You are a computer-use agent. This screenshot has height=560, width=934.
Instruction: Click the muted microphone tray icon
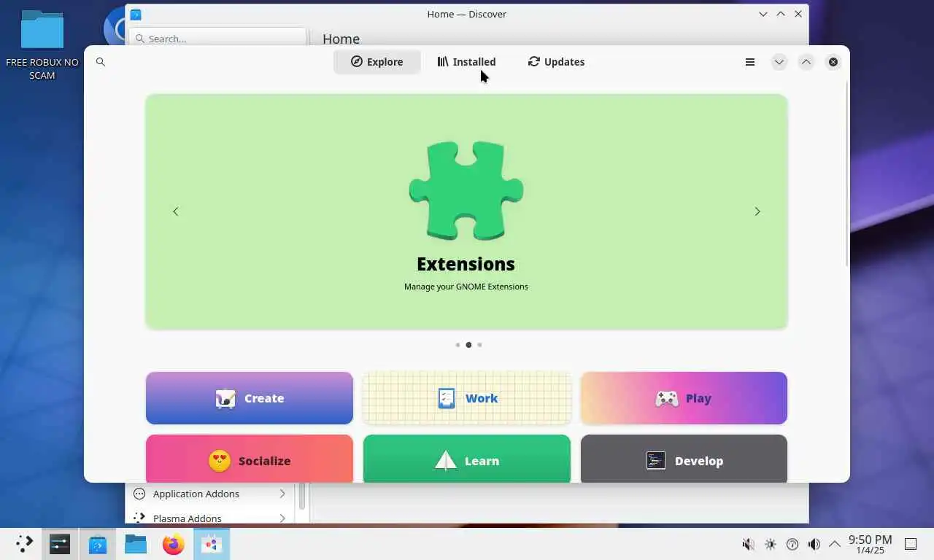pyautogui.click(x=748, y=544)
